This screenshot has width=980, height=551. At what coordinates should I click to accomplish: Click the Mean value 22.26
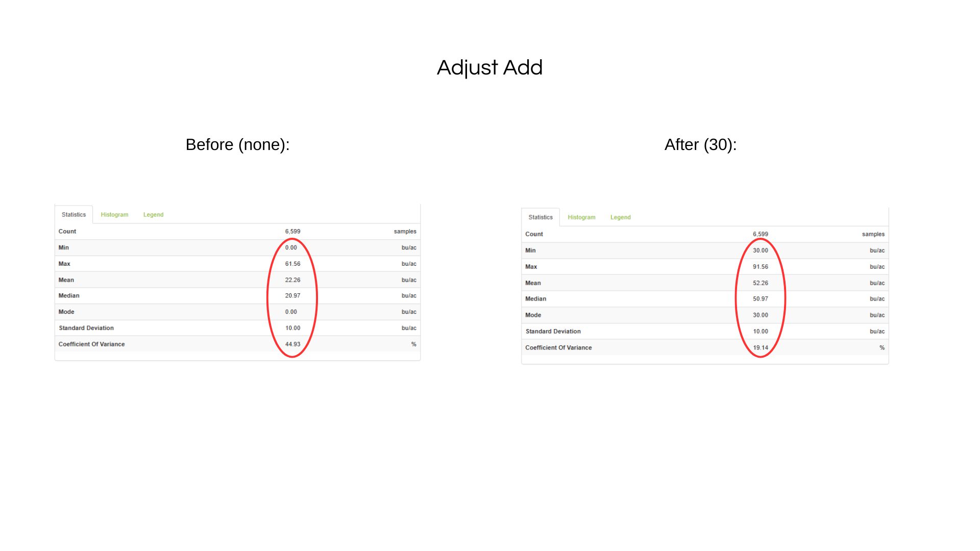[292, 280]
